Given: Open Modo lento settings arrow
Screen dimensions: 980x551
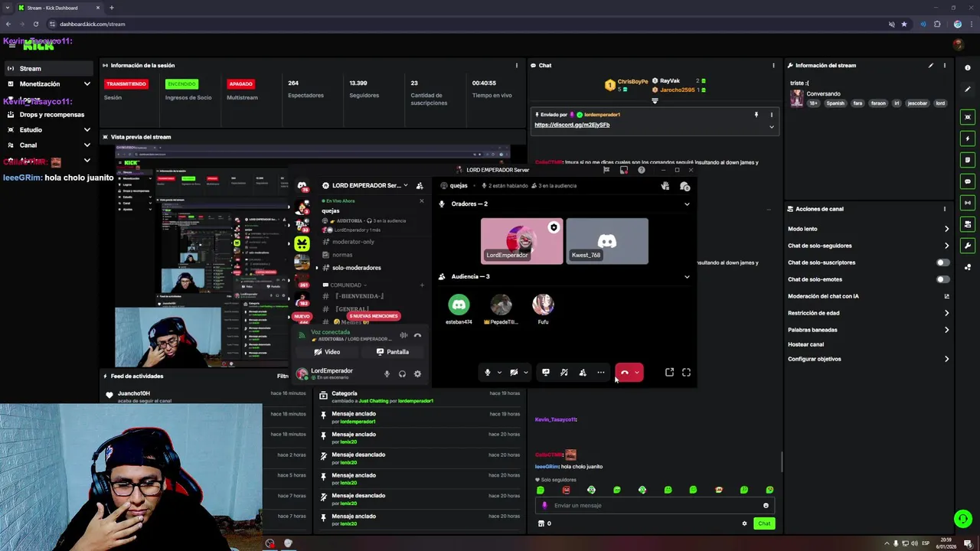Looking at the screenshot, I should pos(946,229).
